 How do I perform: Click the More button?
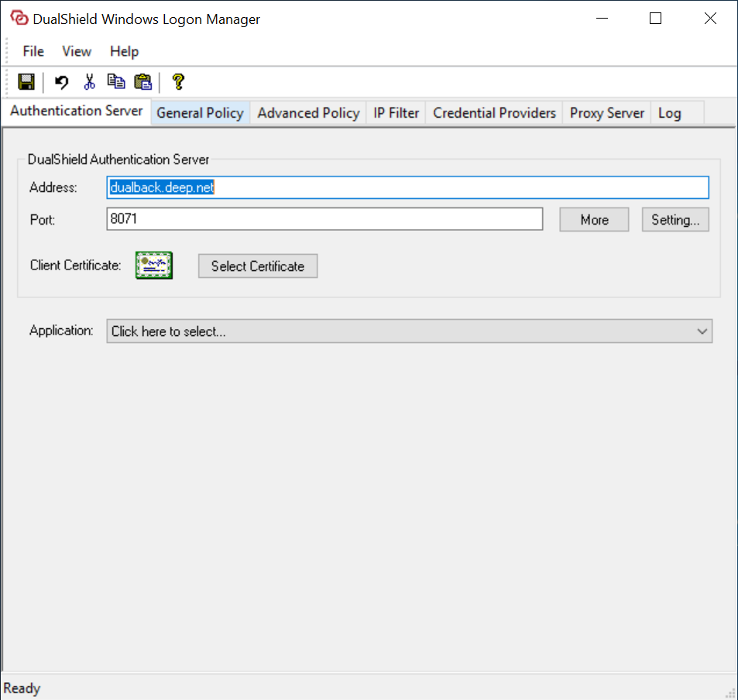(594, 220)
